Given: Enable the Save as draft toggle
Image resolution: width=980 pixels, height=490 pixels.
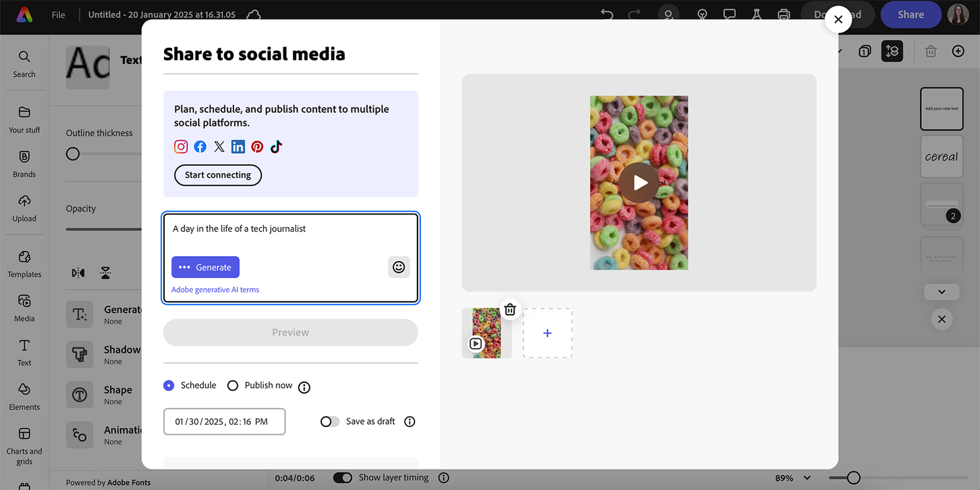Looking at the screenshot, I should (x=330, y=422).
